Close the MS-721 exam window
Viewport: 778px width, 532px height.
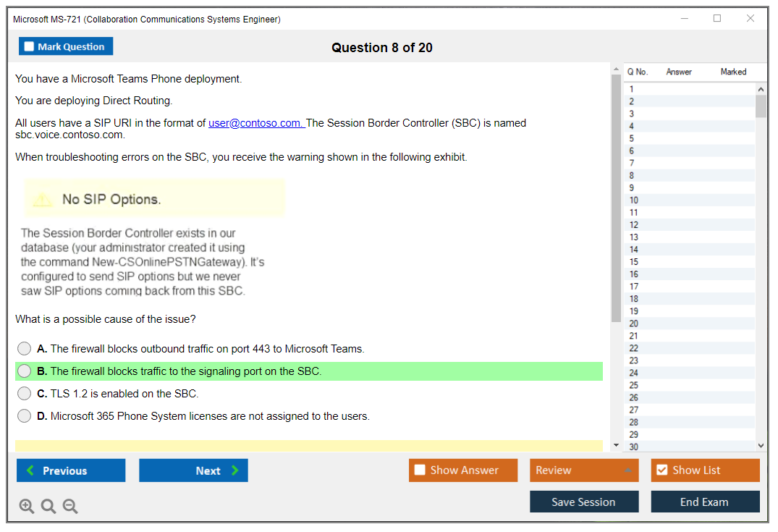pos(750,18)
